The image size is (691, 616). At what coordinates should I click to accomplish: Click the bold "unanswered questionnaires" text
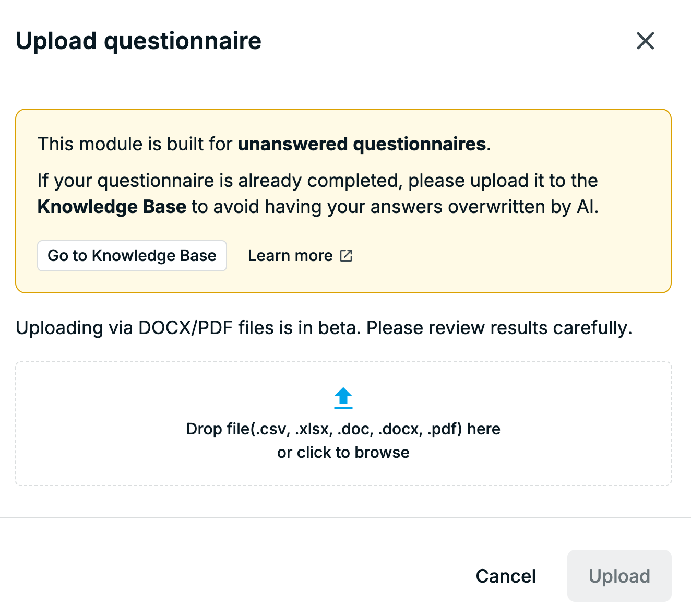pos(362,144)
